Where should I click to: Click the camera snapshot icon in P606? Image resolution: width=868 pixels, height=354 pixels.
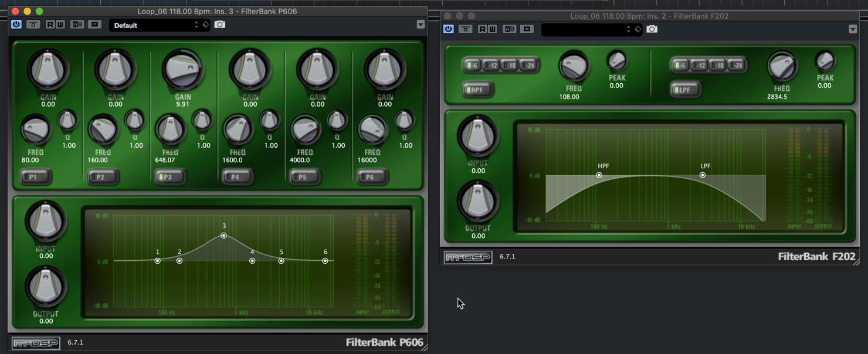click(x=219, y=25)
